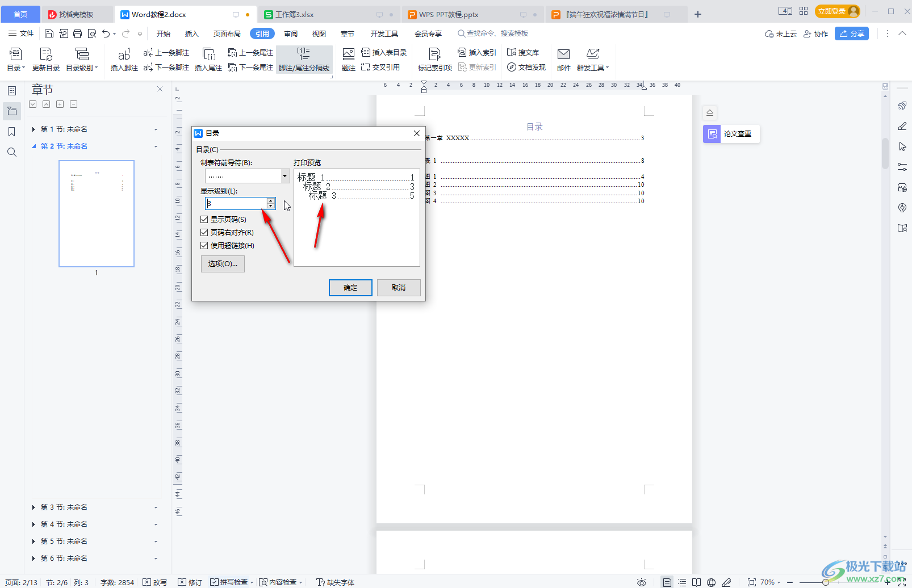Click the eye-protection mode icon in status bar
The height and width of the screenshot is (588, 912).
coord(642,582)
